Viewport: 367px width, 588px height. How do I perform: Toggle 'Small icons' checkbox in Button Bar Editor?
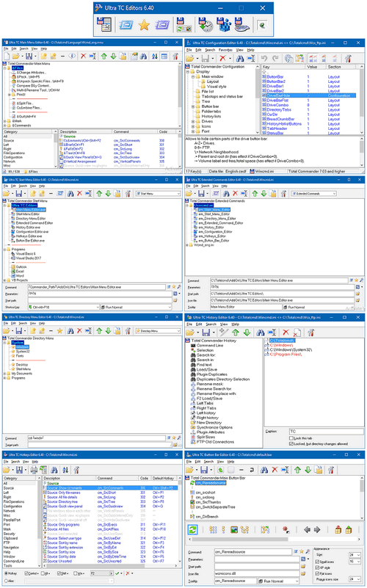click(x=317, y=562)
